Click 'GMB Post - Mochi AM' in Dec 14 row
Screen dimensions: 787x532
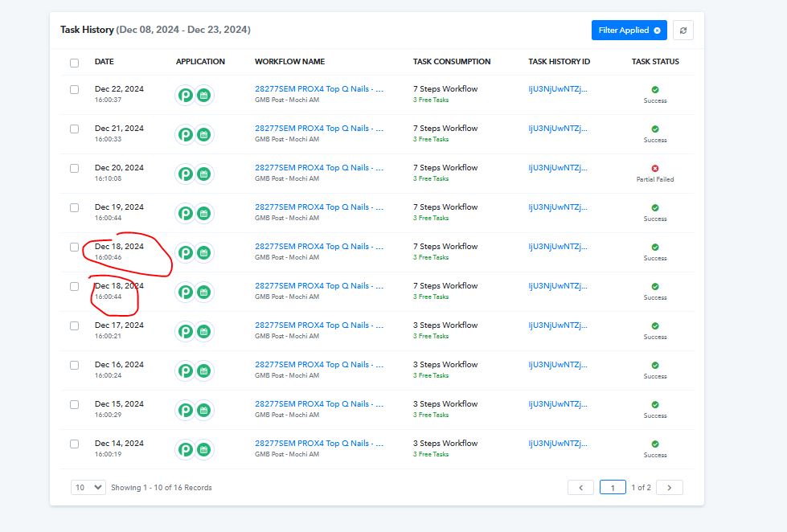click(x=287, y=454)
